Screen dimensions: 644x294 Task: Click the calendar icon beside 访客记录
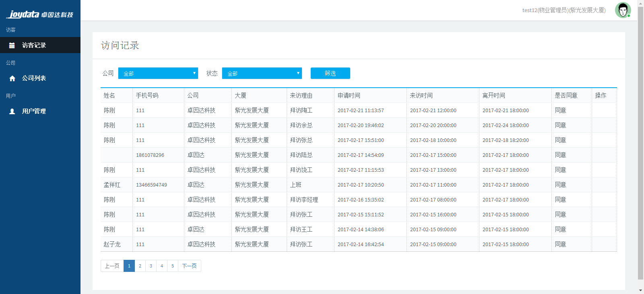pyautogui.click(x=12, y=45)
